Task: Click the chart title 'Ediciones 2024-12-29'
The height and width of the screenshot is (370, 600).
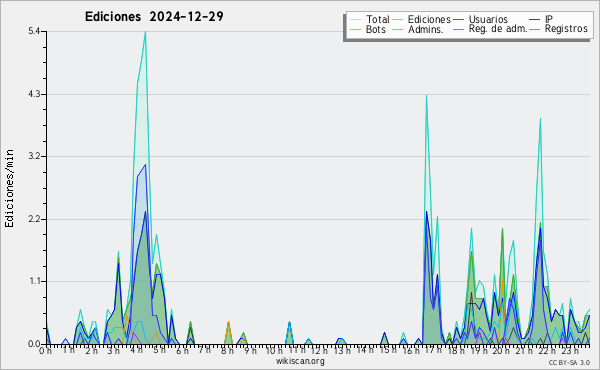Action: 154,16
